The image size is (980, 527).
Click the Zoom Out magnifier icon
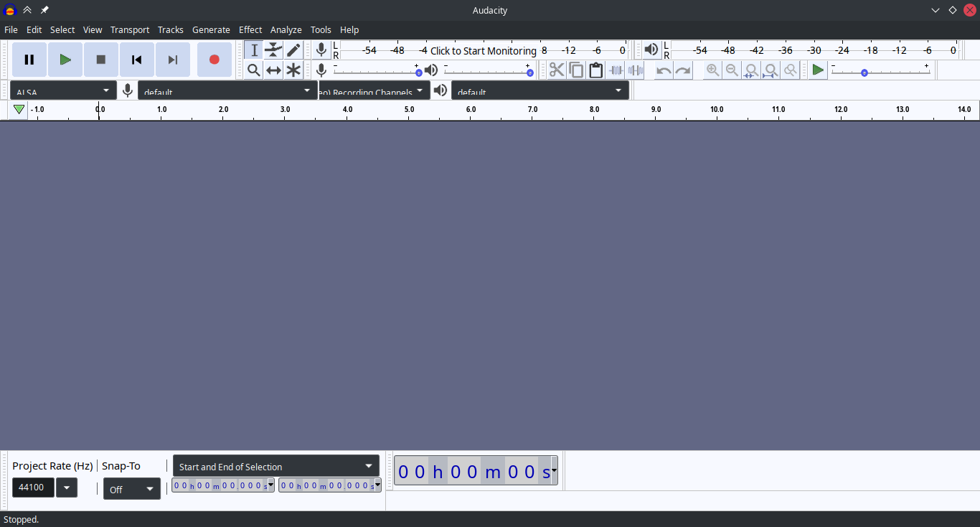pos(732,70)
